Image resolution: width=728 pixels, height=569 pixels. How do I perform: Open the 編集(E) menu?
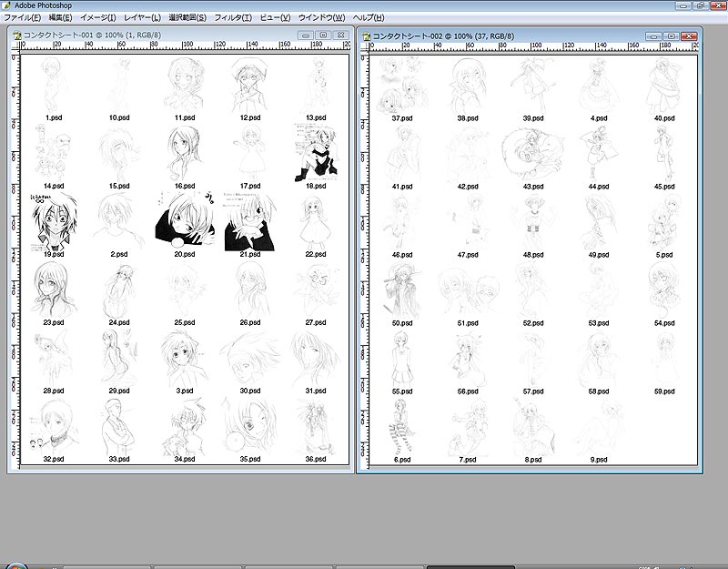tap(60, 18)
